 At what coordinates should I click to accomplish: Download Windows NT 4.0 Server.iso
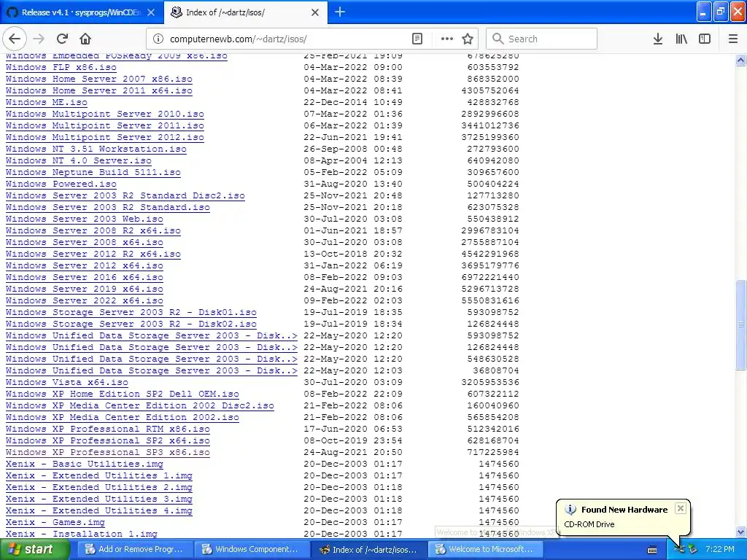[79, 160]
